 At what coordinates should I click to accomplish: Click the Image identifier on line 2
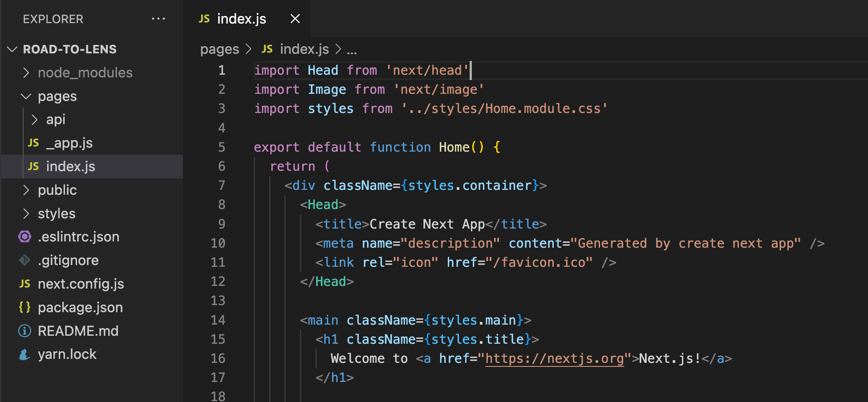[327, 89]
